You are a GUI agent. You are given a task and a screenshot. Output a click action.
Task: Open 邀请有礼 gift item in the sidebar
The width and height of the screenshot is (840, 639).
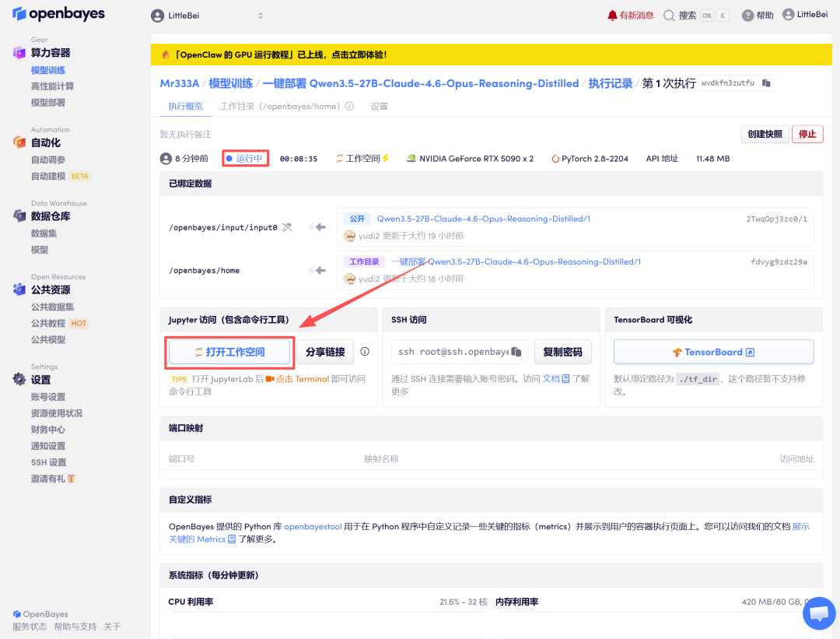coord(53,479)
